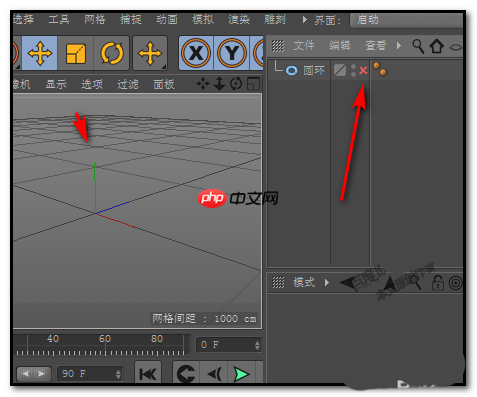The width and height of the screenshot is (477, 397).
Task: Click the 0 F current frame field
Action: [229, 345]
